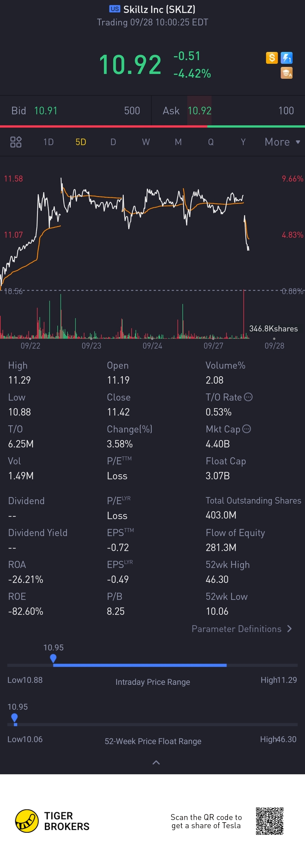Tap the Intraday Price Range marker
Screen dimensions: 305x868
(x=53, y=659)
